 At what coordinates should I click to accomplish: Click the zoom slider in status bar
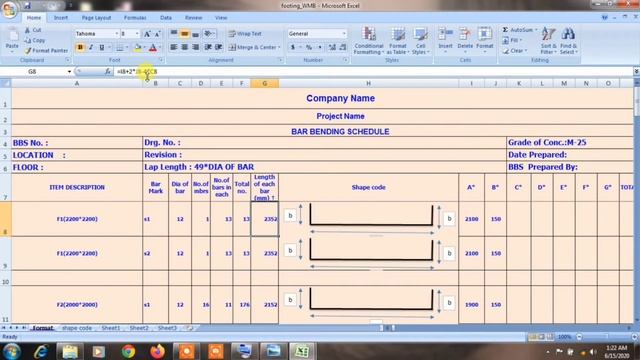(x=606, y=337)
